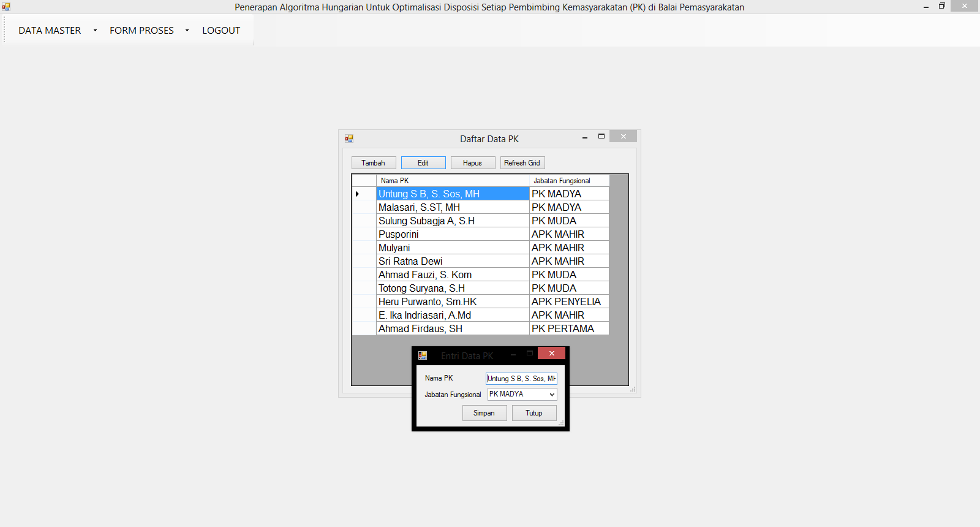Click the LOGOUT menu item

click(221, 31)
